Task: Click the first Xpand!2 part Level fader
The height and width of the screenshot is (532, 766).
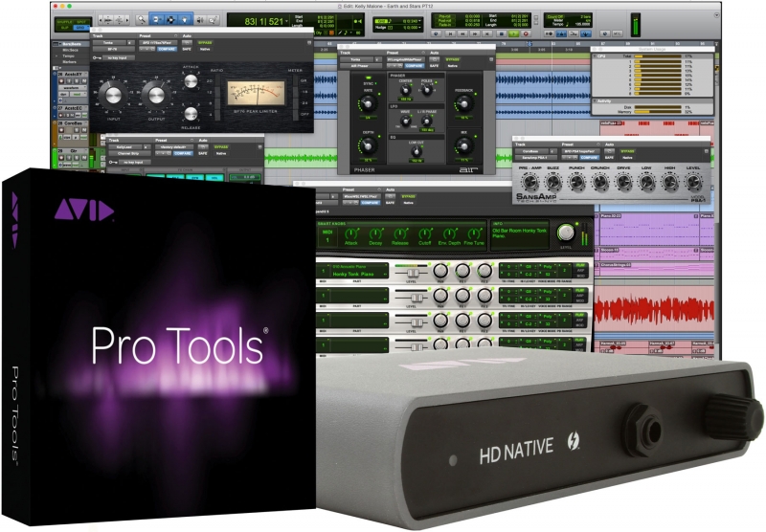Action: tap(413, 273)
